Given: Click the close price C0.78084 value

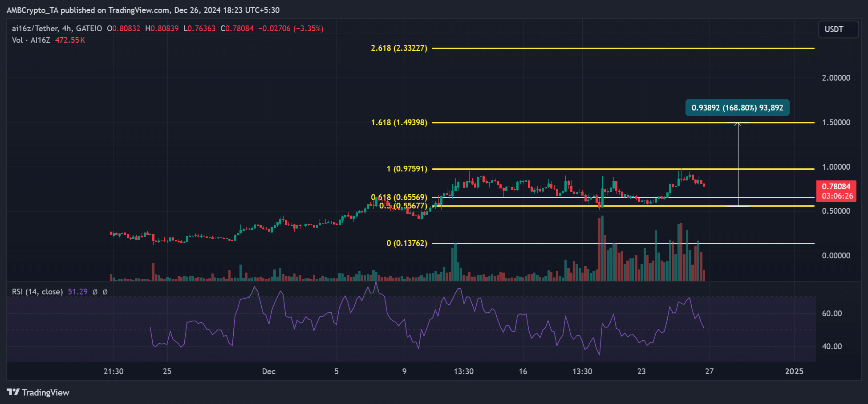Looking at the screenshot, I should coord(237,29).
